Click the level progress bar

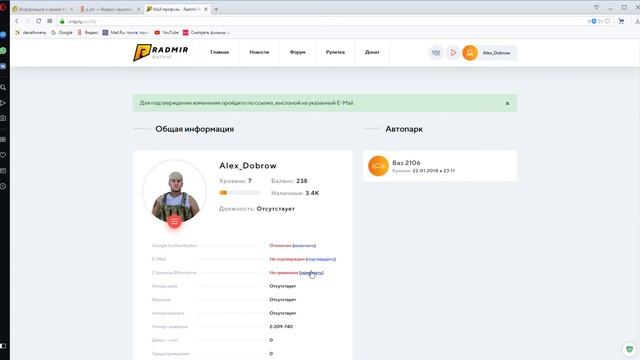pyautogui.click(x=240, y=193)
